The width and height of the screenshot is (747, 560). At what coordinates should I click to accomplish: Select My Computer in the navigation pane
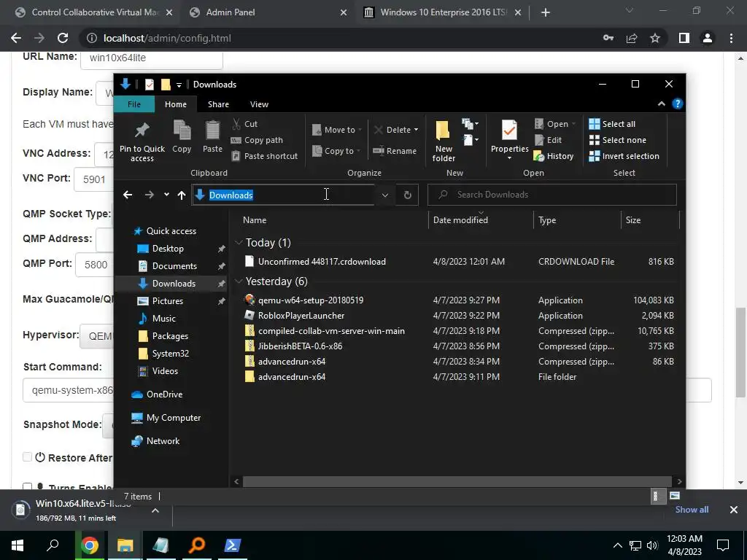[174, 418]
